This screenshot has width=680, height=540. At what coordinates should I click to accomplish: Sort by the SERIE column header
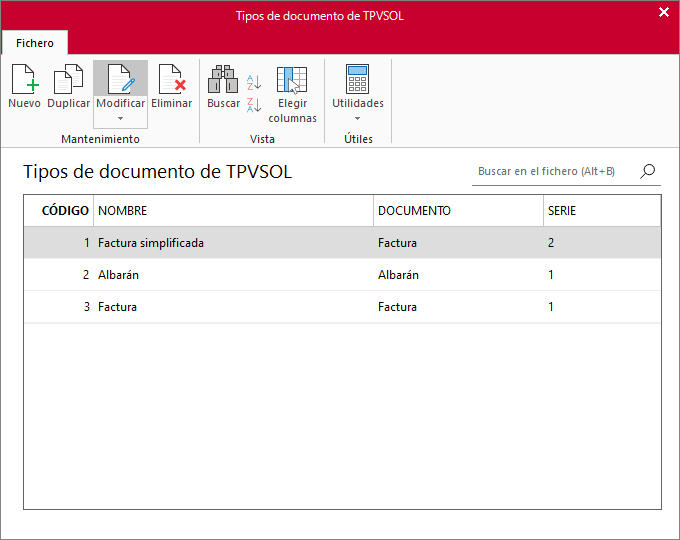pos(602,211)
